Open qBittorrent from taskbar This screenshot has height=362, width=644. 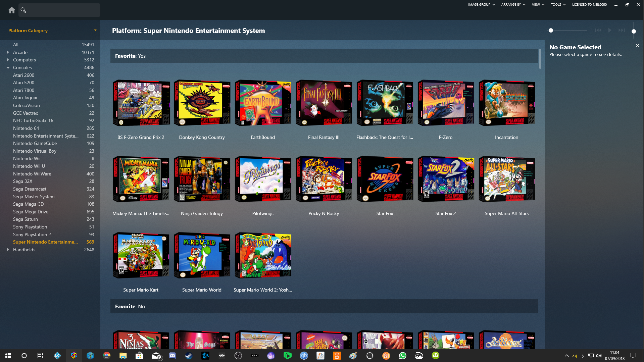pos(304,356)
